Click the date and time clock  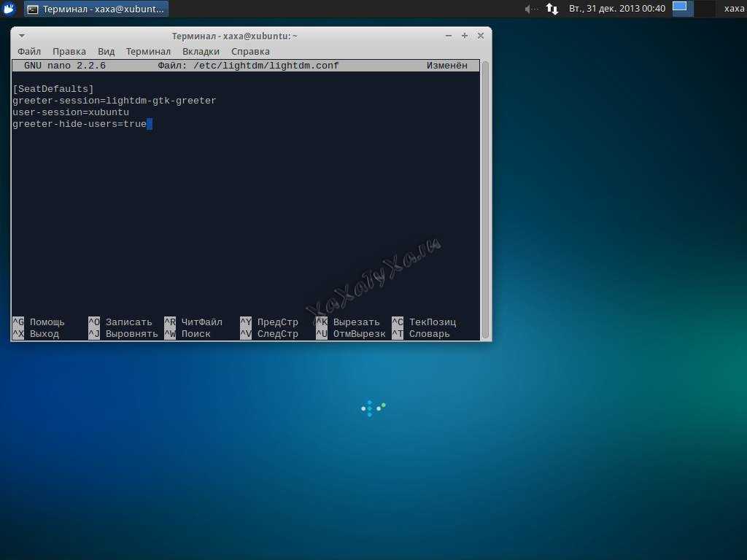[617, 9]
